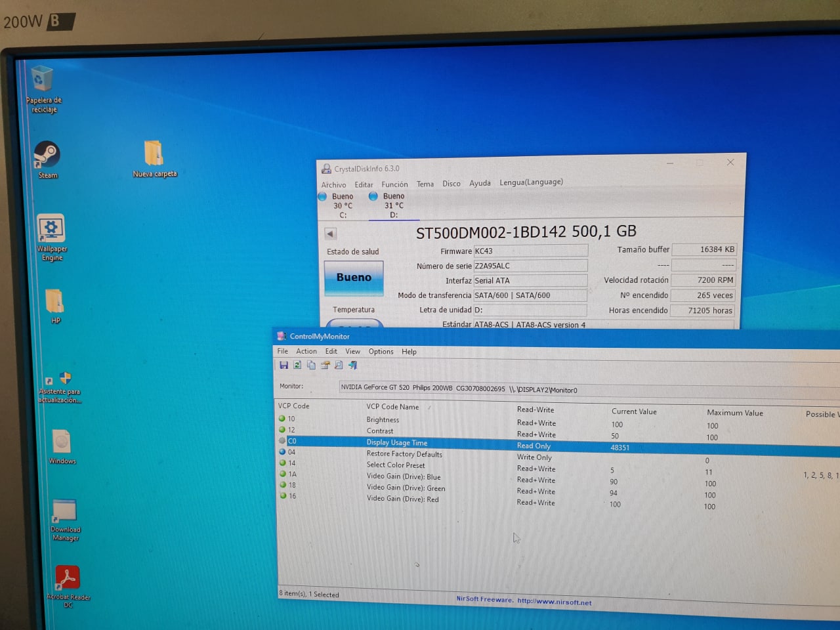
Task: Copy selected VCP code via copy icon
Action: coord(311,365)
